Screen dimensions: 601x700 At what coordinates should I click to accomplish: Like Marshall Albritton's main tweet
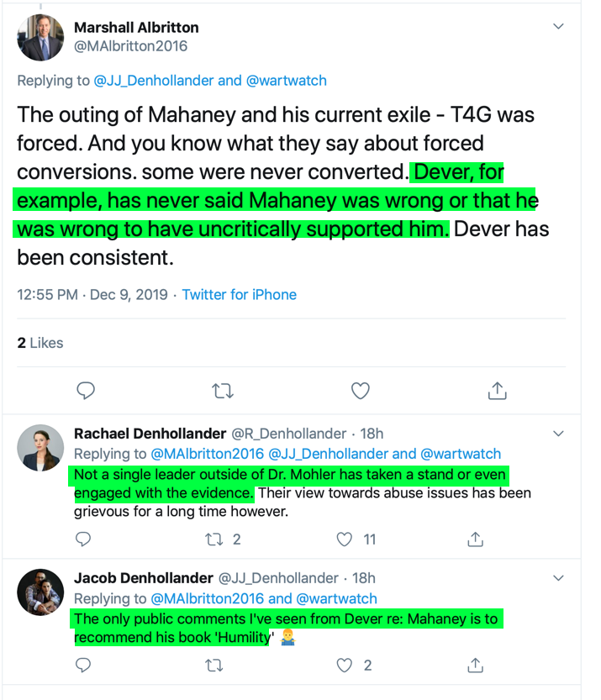360,391
